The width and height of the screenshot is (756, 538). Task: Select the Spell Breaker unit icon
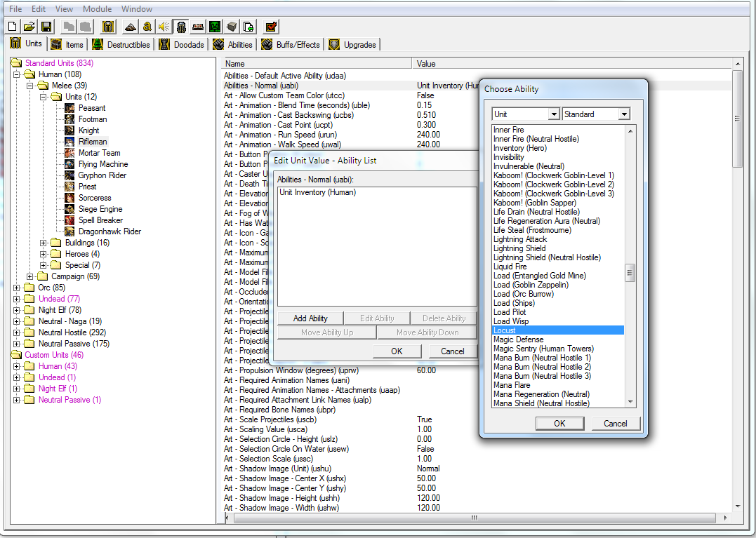point(70,220)
